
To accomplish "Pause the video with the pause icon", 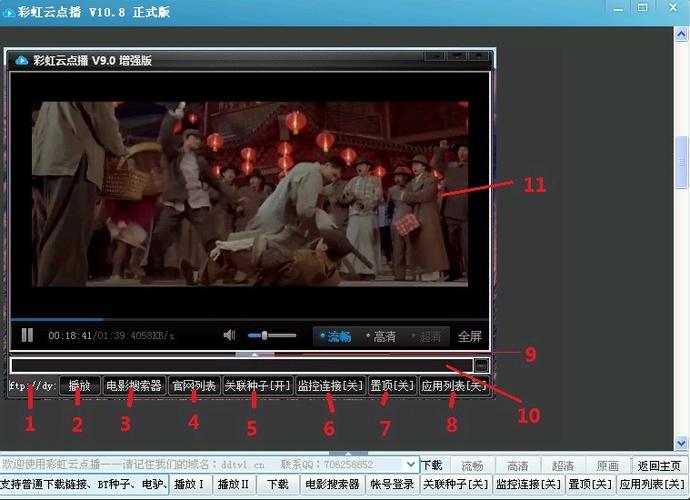I will 28,336.
